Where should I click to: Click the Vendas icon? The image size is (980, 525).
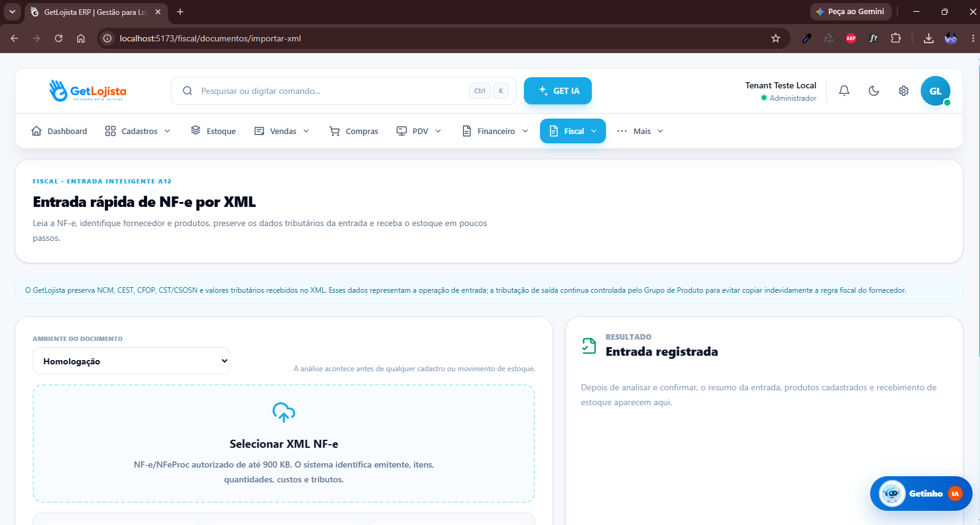coord(259,131)
